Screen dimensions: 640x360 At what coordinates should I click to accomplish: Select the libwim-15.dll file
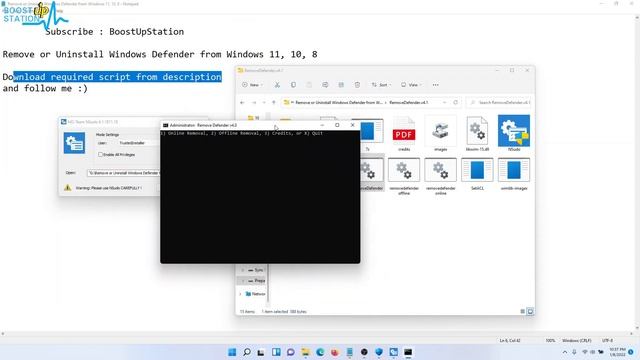pyautogui.click(x=477, y=134)
